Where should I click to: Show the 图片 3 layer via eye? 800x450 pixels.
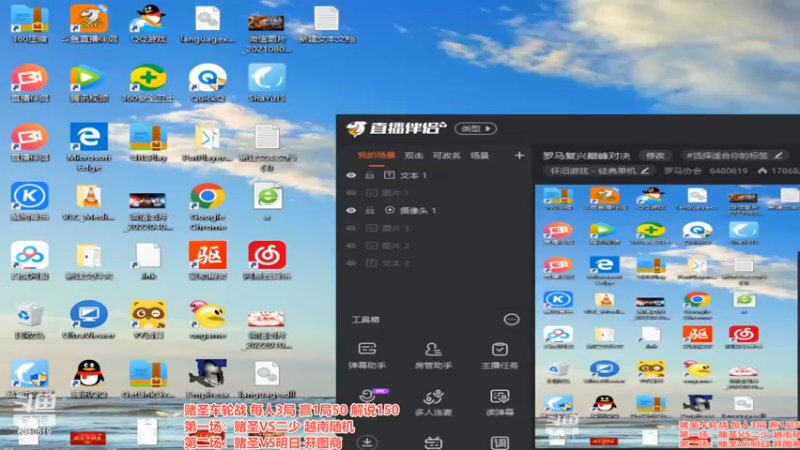[351, 228]
